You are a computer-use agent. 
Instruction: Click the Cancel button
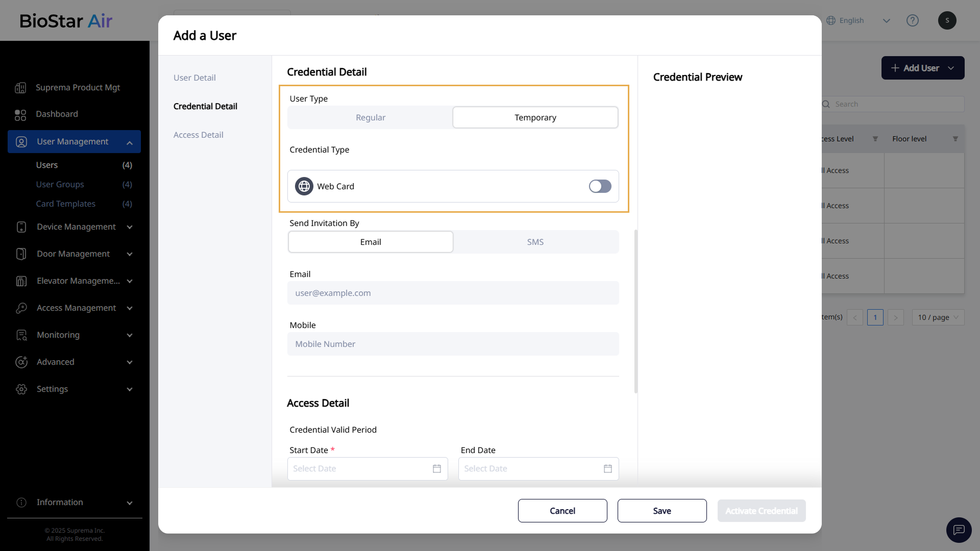[x=562, y=511]
